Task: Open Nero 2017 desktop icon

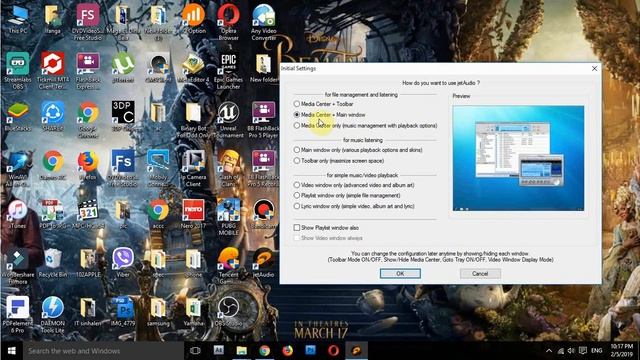Action: tap(193, 214)
